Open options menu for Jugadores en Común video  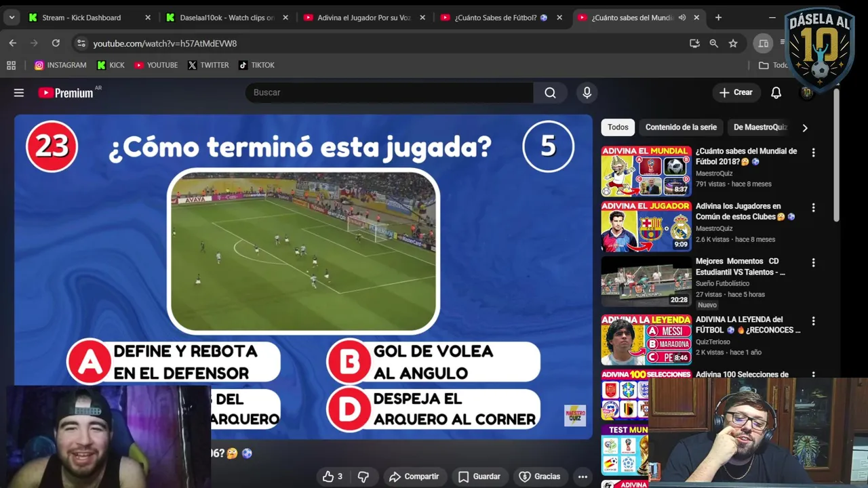(813, 208)
